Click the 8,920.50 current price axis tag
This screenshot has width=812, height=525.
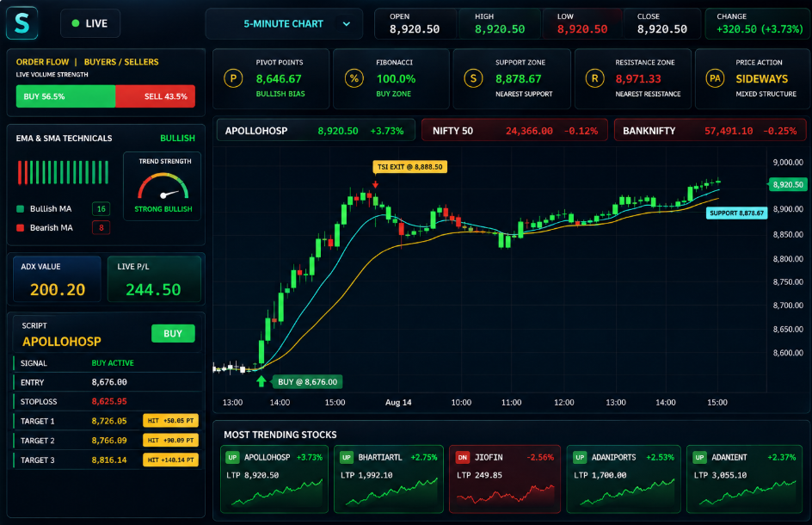[x=788, y=184]
